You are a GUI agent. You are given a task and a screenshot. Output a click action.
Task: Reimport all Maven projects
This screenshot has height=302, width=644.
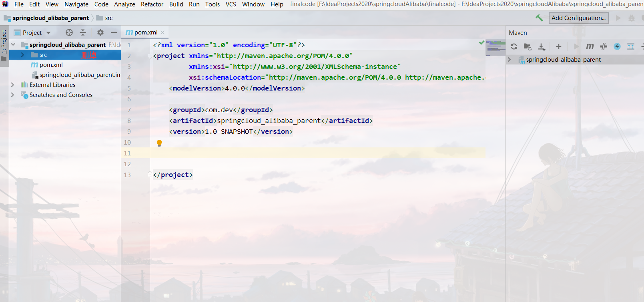[514, 46]
